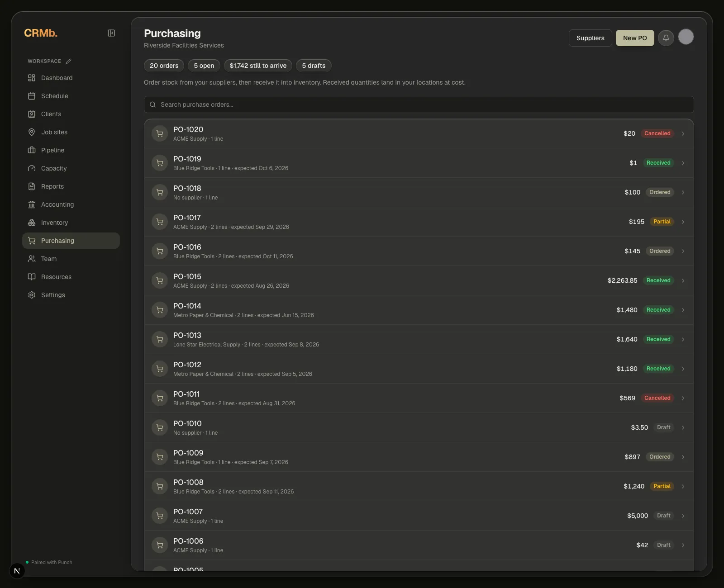This screenshot has height=588, width=724.
Task: Click the Draft badge on PO-1010
Action: click(x=664, y=427)
